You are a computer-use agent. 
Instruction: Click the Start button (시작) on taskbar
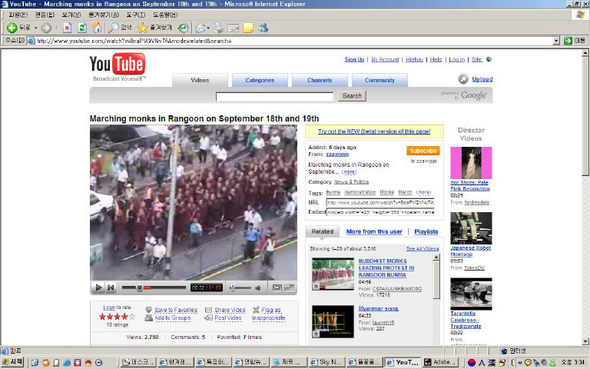click(x=12, y=362)
